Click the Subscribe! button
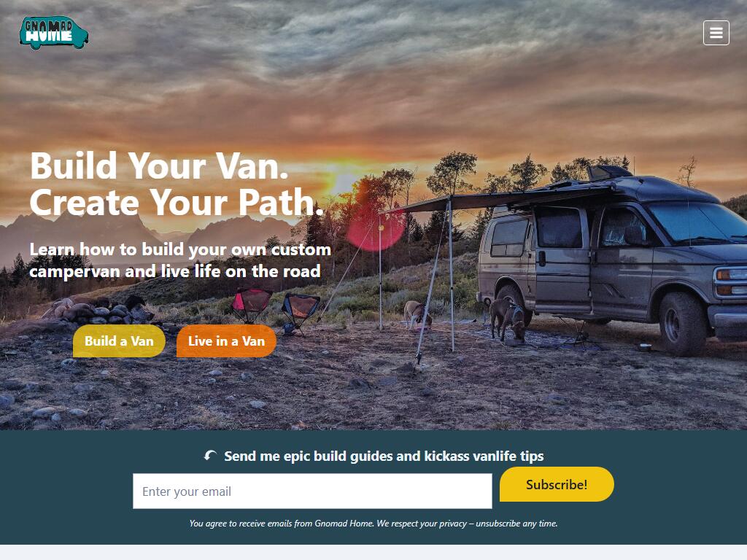The height and width of the screenshot is (560, 747). point(557,484)
